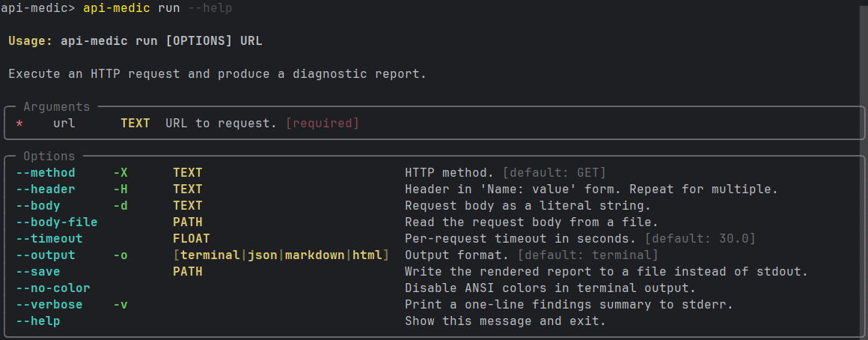Click the '--header' option
Screen dimensions: 868x340
[46, 189]
